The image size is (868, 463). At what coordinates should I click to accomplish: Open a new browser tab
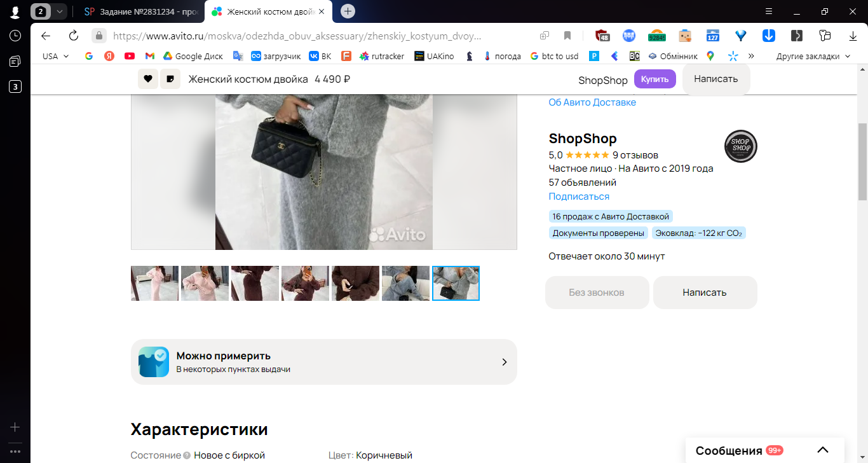coord(348,11)
